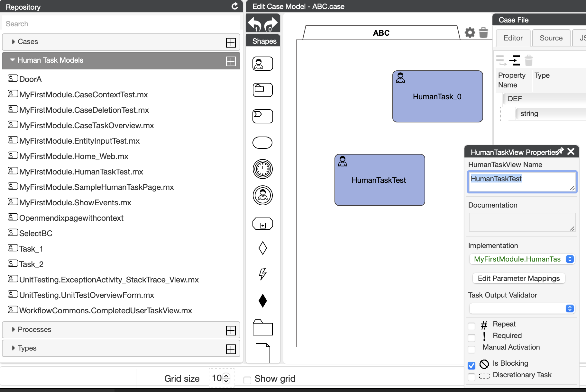586x392 pixels.
Task: Uncheck the Is Blocking checkbox
Action: click(472, 365)
